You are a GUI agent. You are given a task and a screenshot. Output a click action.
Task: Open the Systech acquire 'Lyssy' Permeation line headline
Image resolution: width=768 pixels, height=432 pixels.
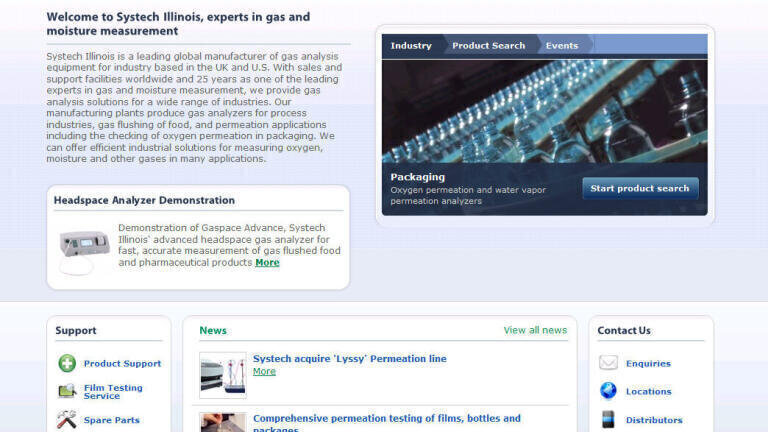point(350,359)
